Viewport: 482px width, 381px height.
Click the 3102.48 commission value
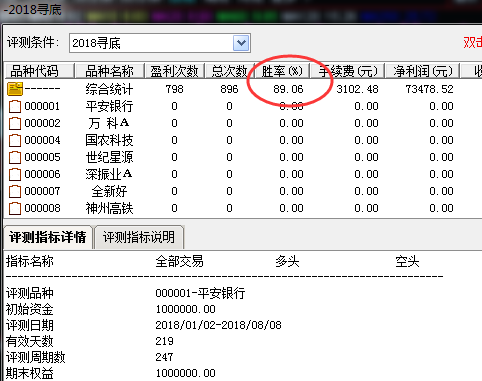click(357, 89)
